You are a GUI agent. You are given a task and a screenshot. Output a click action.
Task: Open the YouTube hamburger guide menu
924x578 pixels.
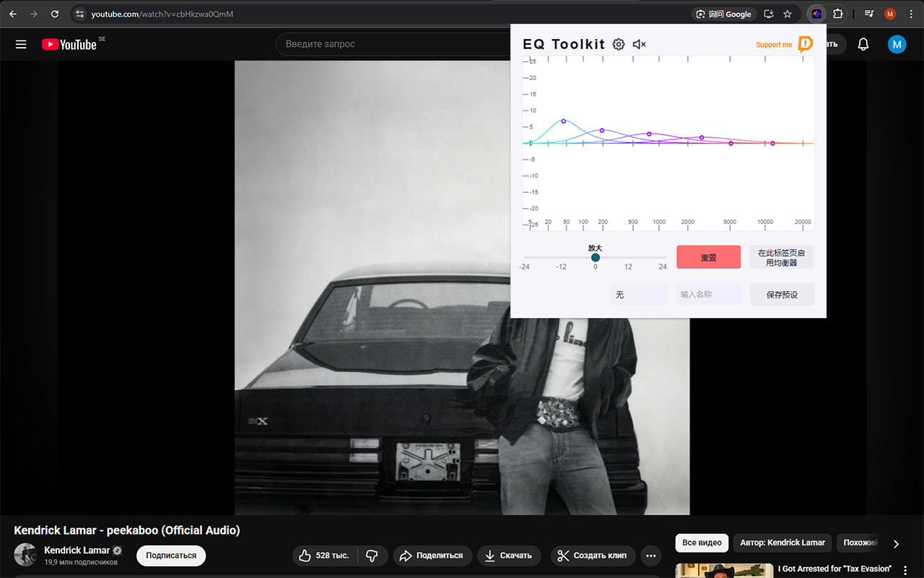tap(21, 44)
